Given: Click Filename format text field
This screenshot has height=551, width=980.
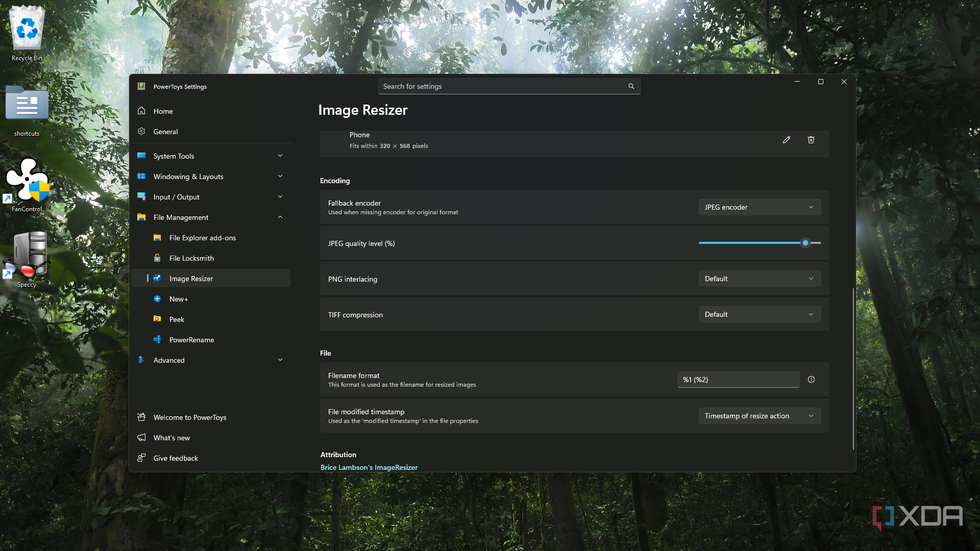Looking at the screenshot, I should [738, 380].
